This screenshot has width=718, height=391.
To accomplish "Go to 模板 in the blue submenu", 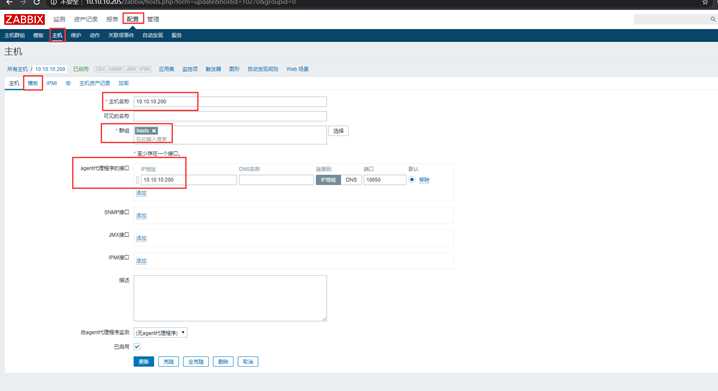I will (x=38, y=35).
